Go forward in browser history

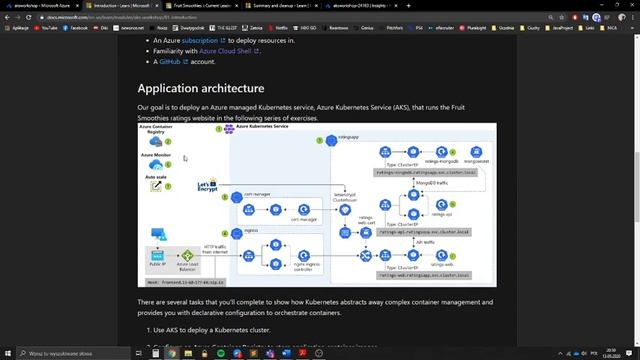18,17
